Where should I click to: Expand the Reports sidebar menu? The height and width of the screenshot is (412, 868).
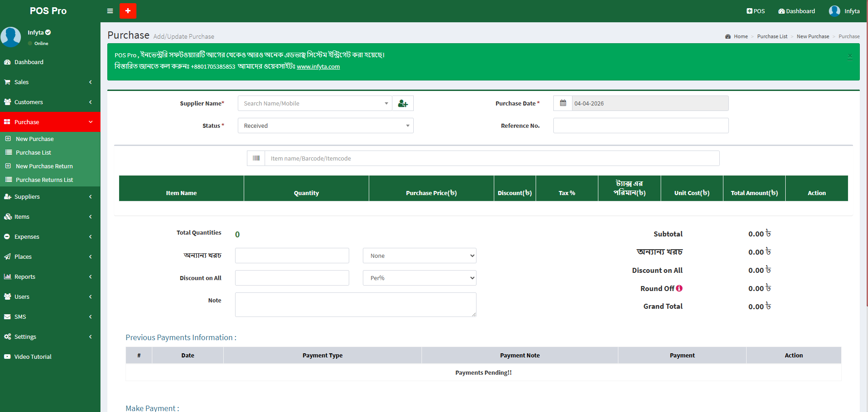(50, 277)
